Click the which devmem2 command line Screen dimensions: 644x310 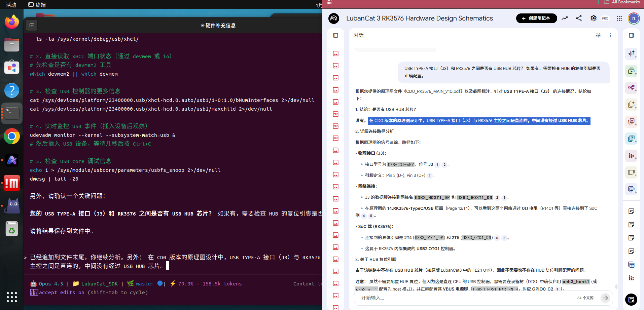74,74
